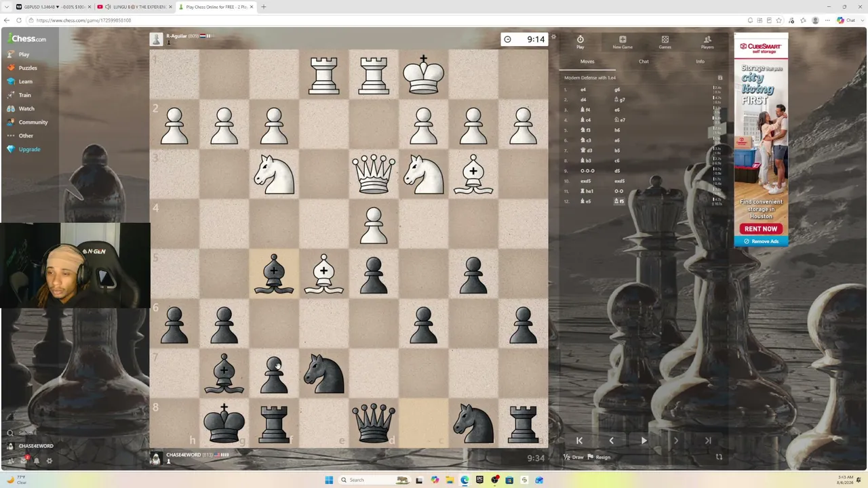Click R-Aguilar opponent name

click(x=176, y=36)
